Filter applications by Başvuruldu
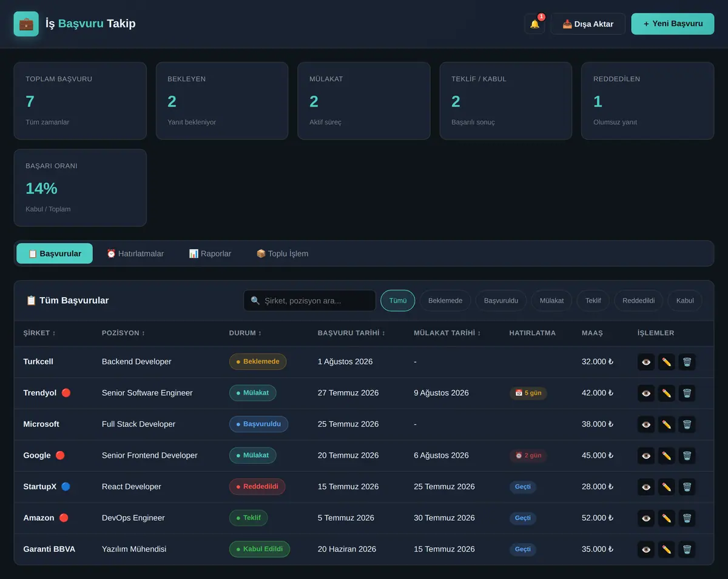The height and width of the screenshot is (579, 728). pyautogui.click(x=501, y=301)
